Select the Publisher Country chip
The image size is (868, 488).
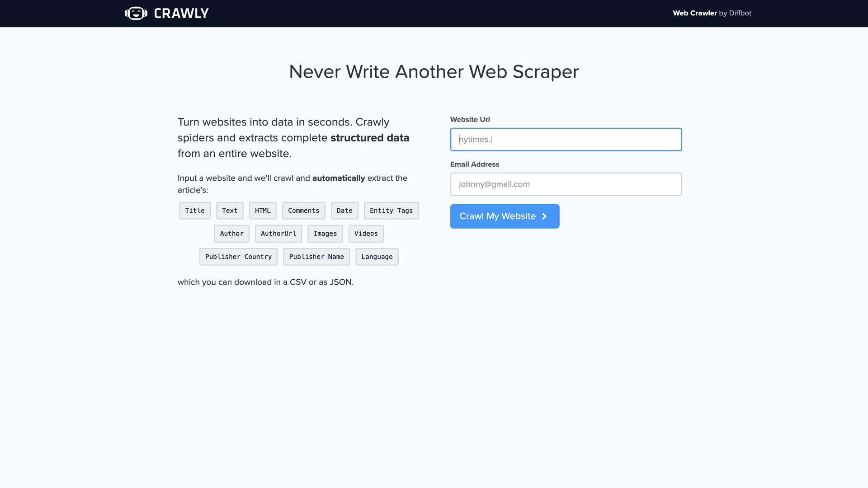238,257
